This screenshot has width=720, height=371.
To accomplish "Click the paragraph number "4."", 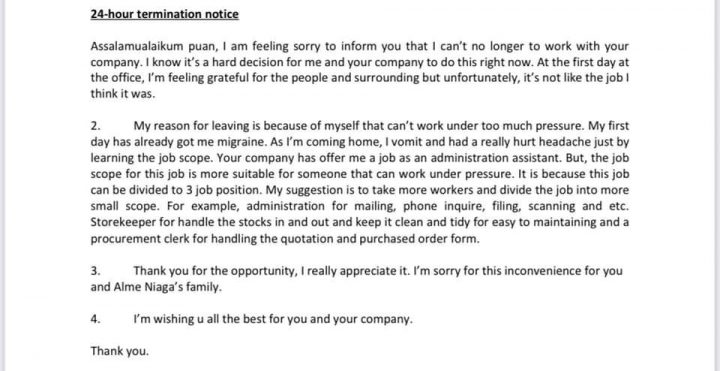I will 95,320.
